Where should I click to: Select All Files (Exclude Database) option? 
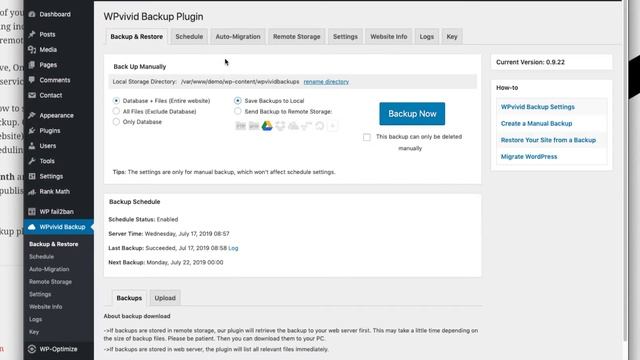116,111
